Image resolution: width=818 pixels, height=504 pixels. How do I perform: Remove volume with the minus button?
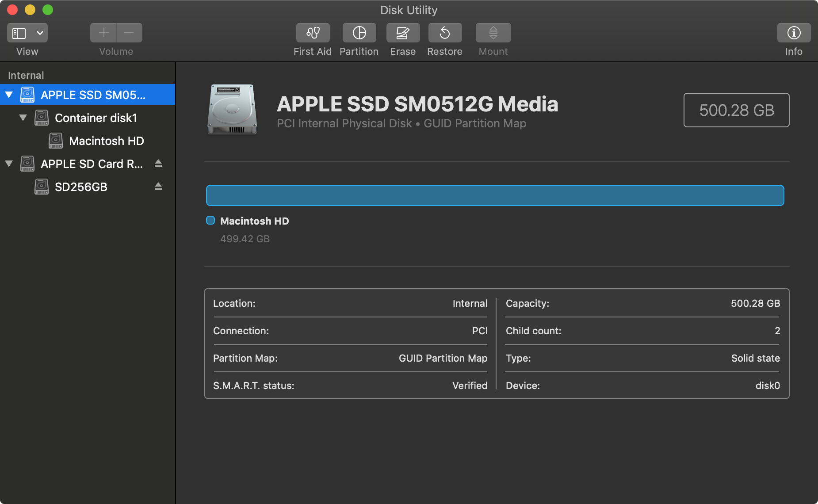tap(129, 33)
